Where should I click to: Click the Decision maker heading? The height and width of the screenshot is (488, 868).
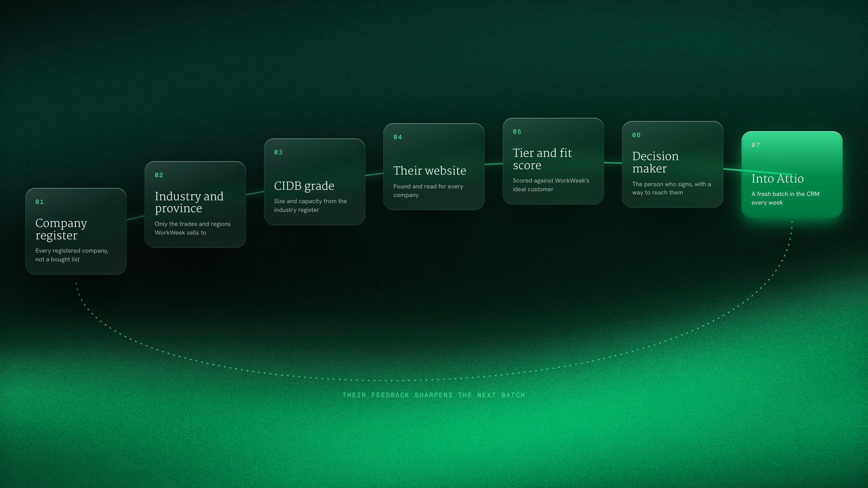[x=655, y=162]
